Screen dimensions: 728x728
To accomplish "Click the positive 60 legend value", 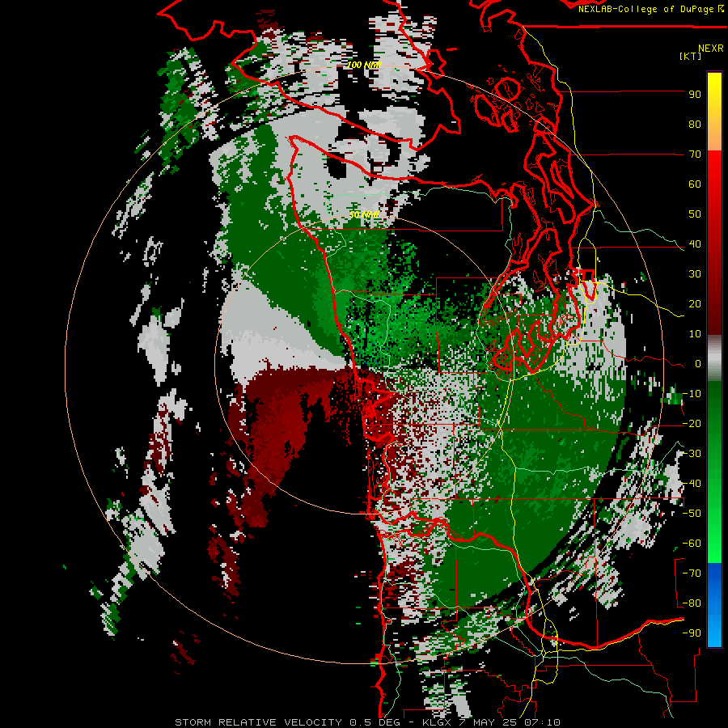I will [695, 184].
